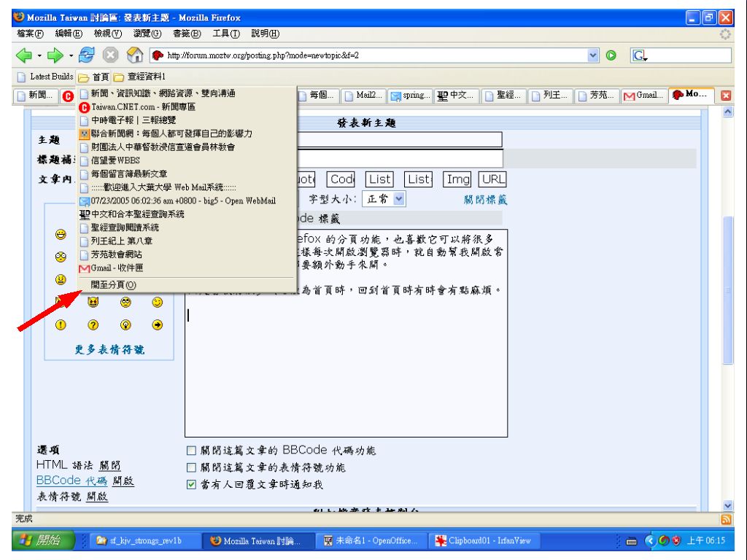The image size is (747, 560).
Task: Click the Windows 開始 Start button
Action: [x=43, y=540]
